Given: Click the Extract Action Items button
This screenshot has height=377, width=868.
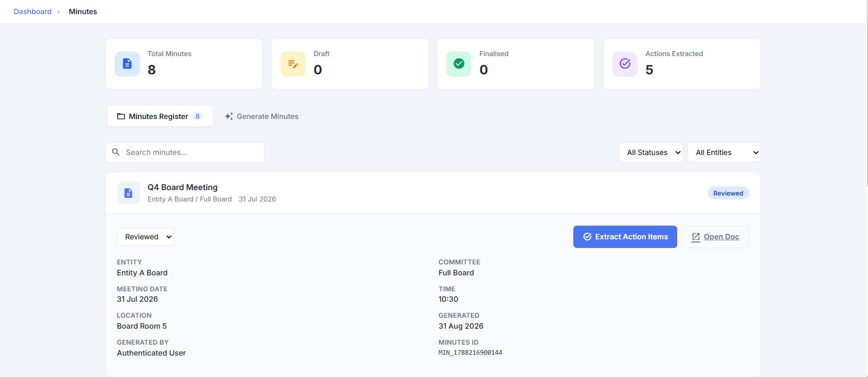Looking at the screenshot, I should [625, 237].
